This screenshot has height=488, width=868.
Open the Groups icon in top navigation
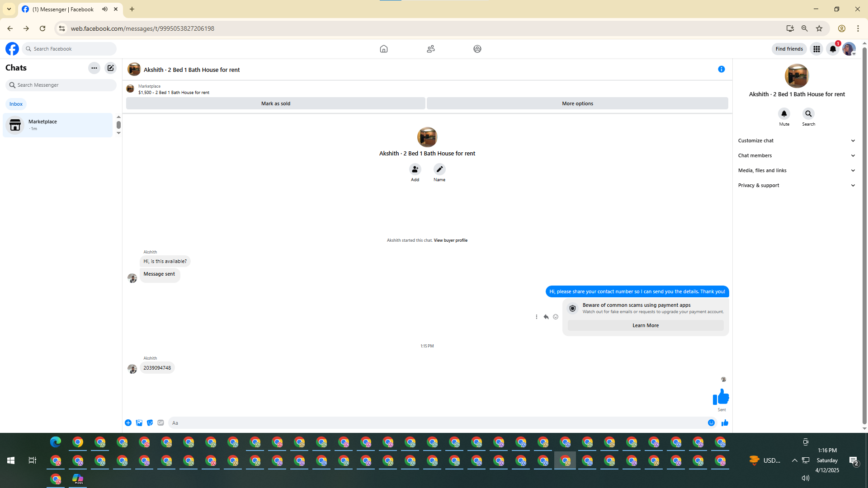point(477,49)
